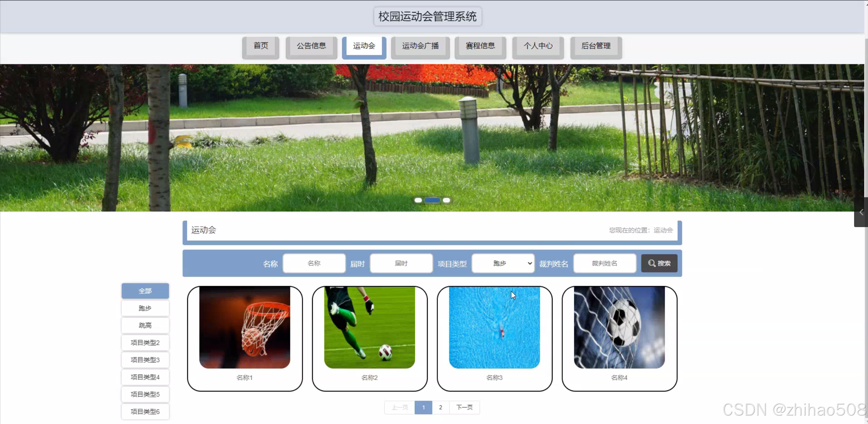Go to page 2 in pagination
Image resolution: width=868 pixels, height=424 pixels.
point(440,407)
